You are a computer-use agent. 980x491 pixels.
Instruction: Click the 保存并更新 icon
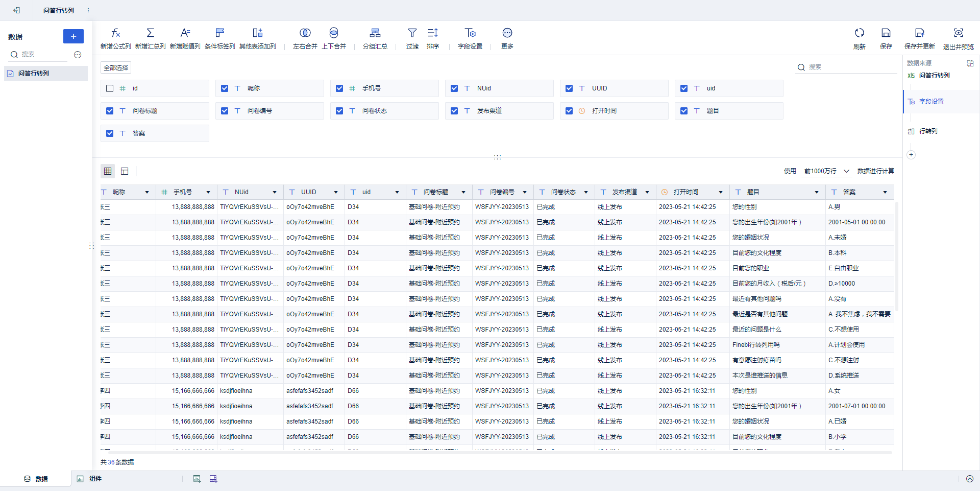920,33
